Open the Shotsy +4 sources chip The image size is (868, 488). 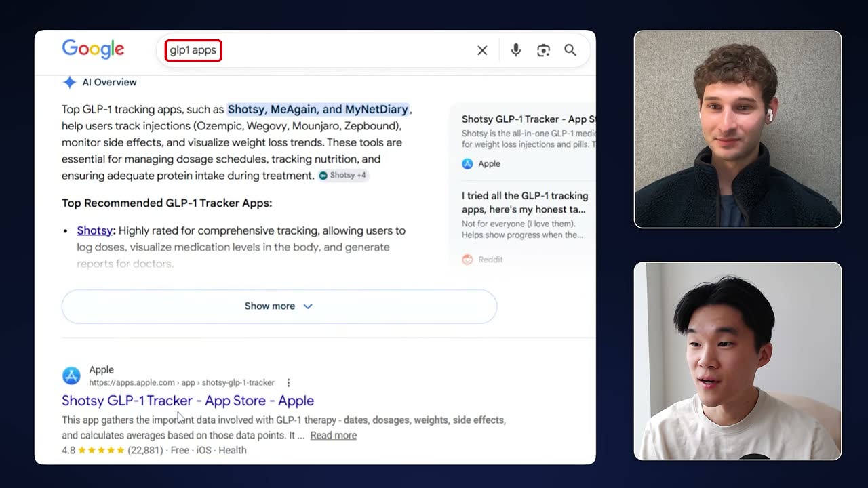coord(342,175)
